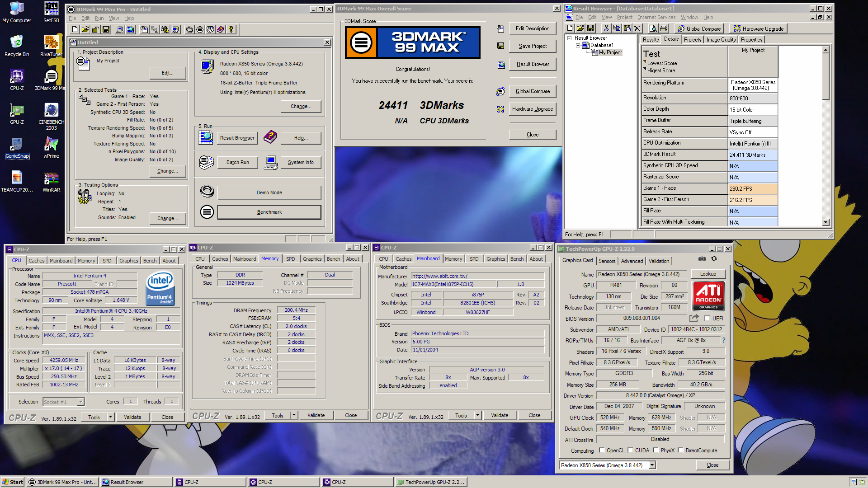Switch to Caches tab in CPU-Z CPU window

(37, 261)
